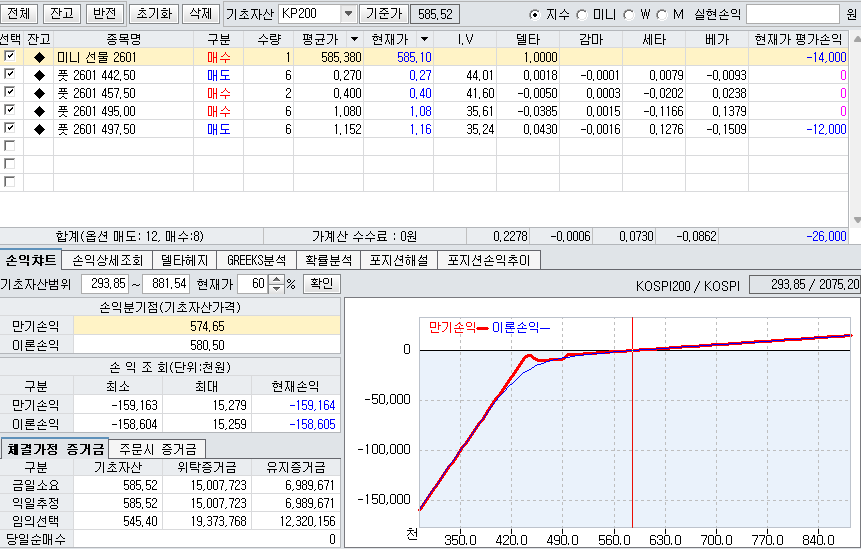Open the 확률분석 tab
Image resolution: width=861 pixels, height=549 pixels.
coord(328,260)
